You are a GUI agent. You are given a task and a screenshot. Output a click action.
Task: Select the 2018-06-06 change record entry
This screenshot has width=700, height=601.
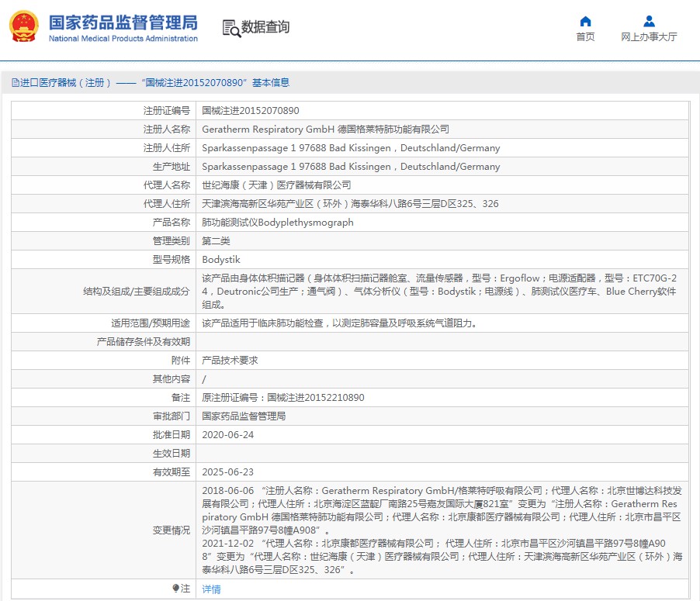(x=442, y=510)
